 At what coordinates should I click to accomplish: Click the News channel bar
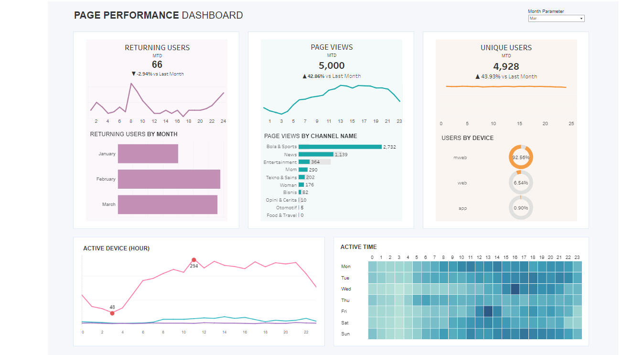315,154
